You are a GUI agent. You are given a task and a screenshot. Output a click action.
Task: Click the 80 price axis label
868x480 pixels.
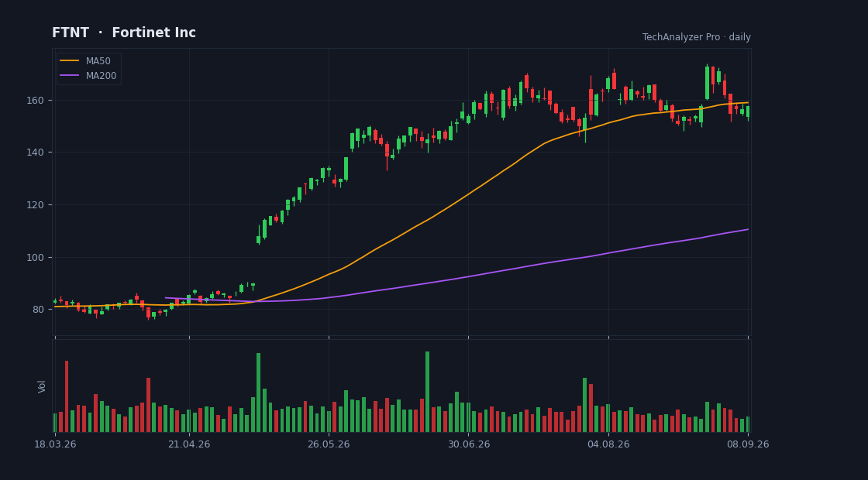[40, 309]
